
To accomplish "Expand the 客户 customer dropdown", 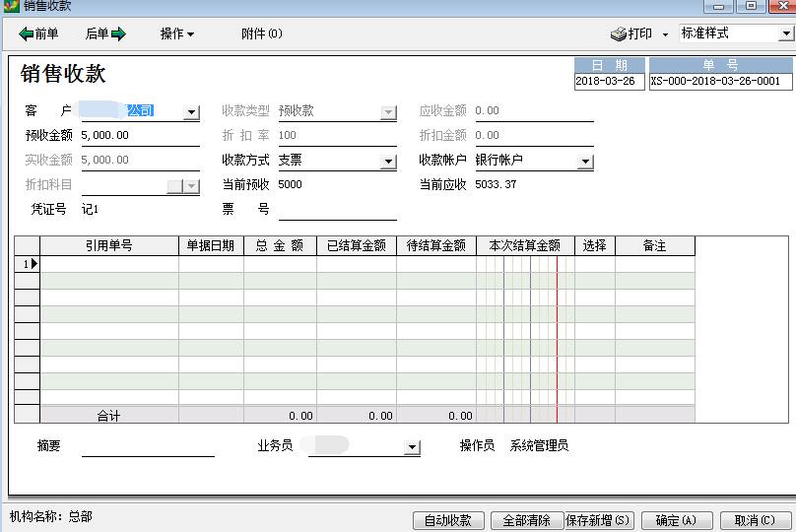I will pyautogui.click(x=191, y=112).
